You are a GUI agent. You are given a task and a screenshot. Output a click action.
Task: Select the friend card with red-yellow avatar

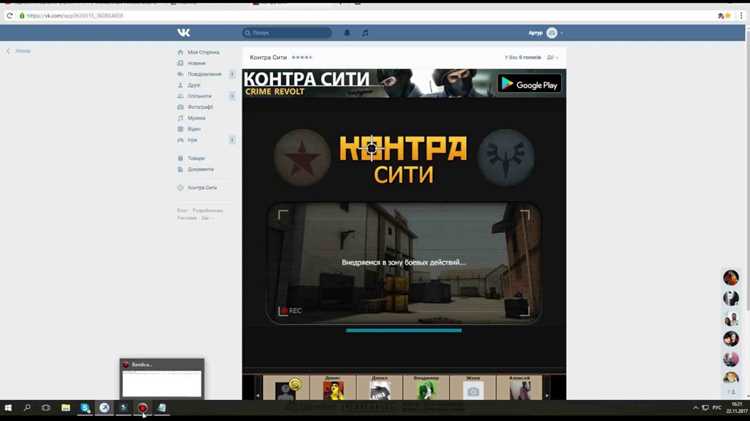pos(333,388)
